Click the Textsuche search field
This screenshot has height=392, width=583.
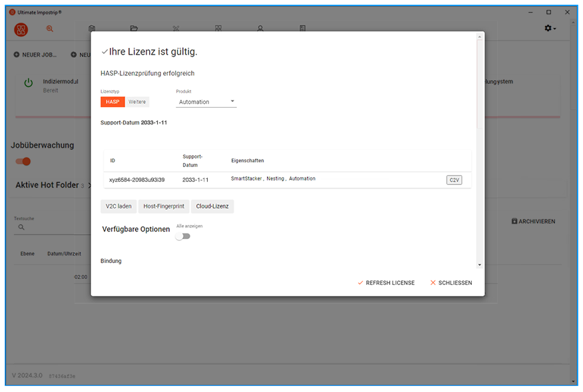click(53, 227)
